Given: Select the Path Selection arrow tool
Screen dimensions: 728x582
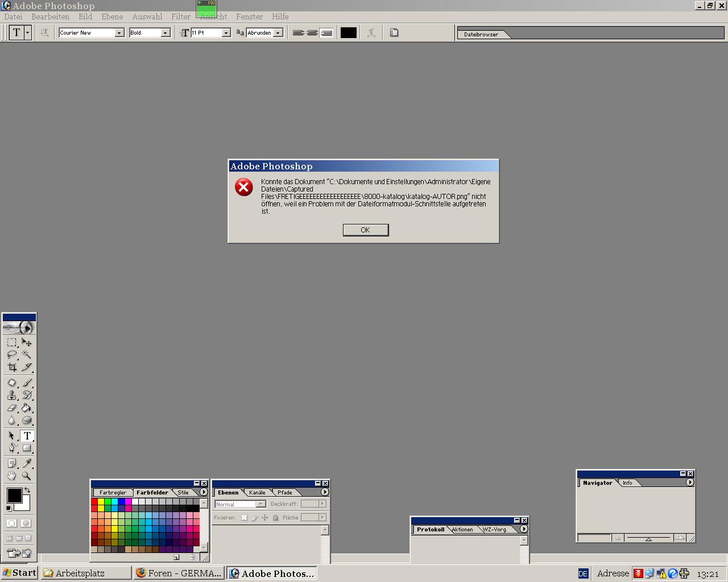Looking at the screenshot, I should click(x=11, y=436).
